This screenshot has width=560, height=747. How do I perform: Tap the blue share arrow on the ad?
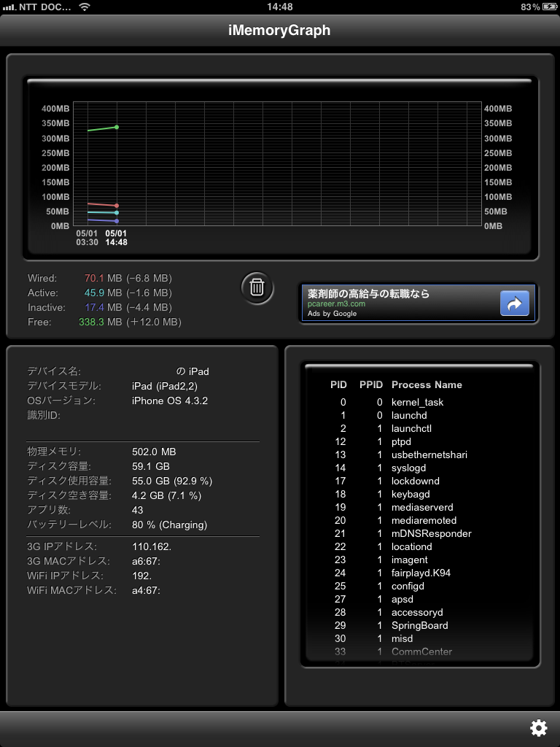(514, 303)
